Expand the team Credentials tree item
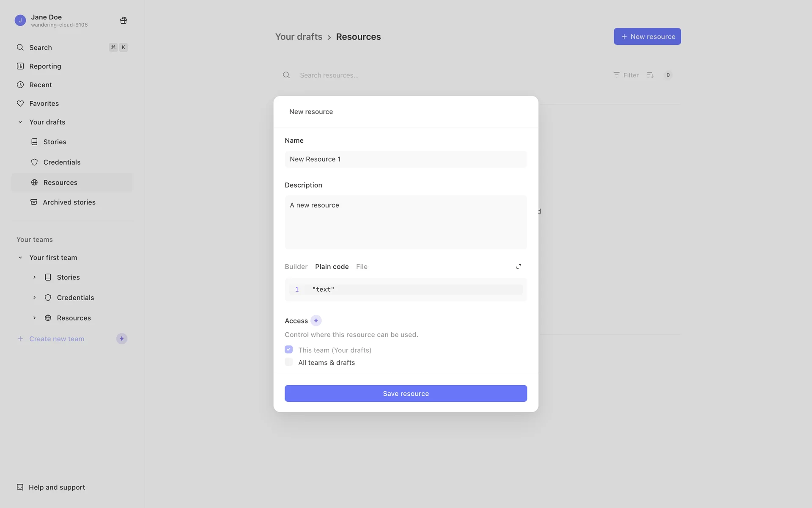This screenshot has height=508, width=812. [x=35, y=298]
